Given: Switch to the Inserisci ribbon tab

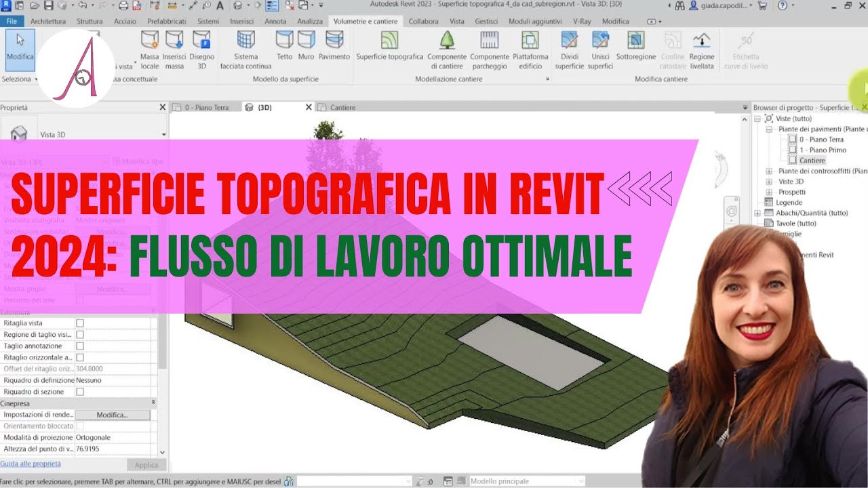Looking at the screenshot, I should (242, 21).
